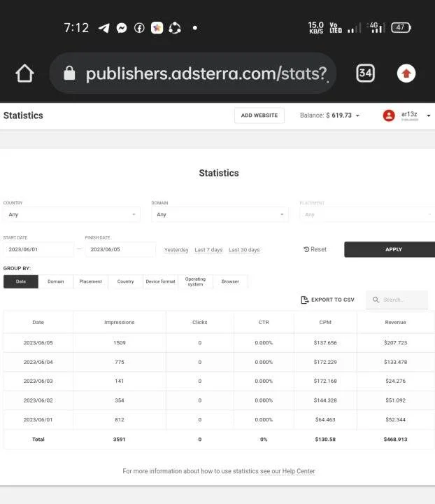
Task: Click the CPM value $172.229
Action: point(325,362)
